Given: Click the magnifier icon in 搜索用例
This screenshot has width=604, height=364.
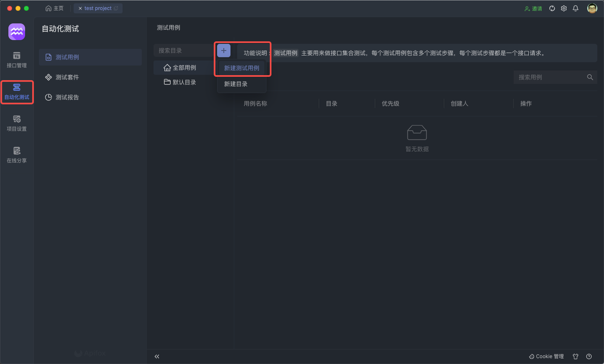Looking at the screenshot, I should click(590, 77).
